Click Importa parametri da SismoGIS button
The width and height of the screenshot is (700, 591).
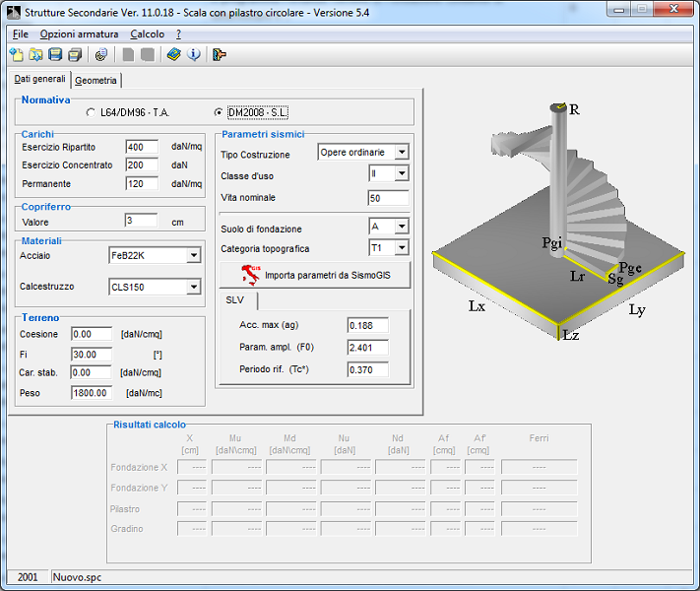tap(315, 275)
